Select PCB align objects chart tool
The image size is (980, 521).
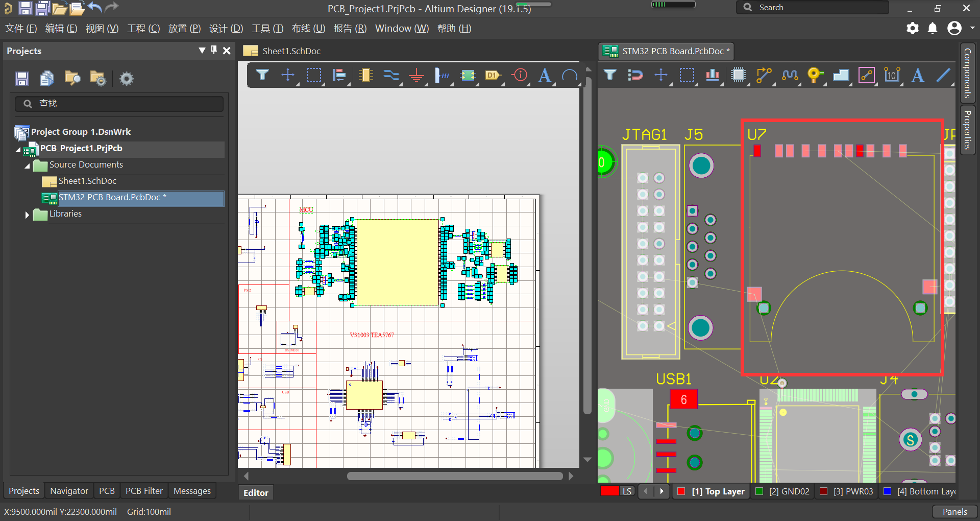click(x=713, y=75)
